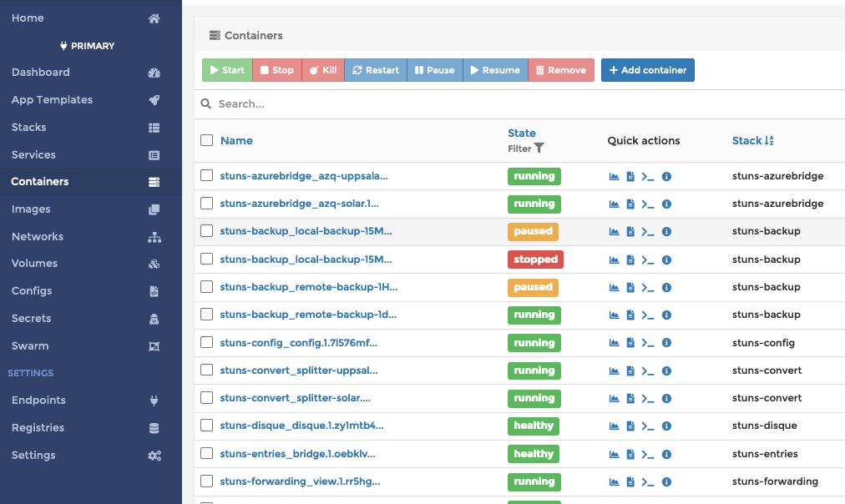Open console icon for stuns-disque_disque container
This screenshot has width=845, height=504.
tap(648, 426)
